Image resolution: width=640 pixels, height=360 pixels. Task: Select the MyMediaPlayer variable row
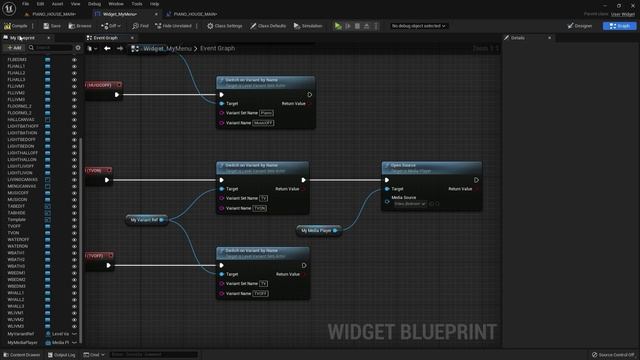tap(41, 342)
